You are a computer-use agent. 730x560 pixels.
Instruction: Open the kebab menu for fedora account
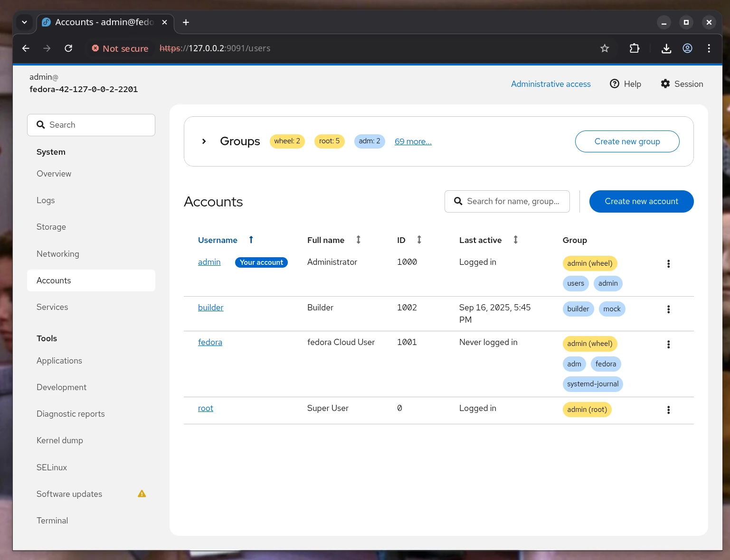[668, 344]
